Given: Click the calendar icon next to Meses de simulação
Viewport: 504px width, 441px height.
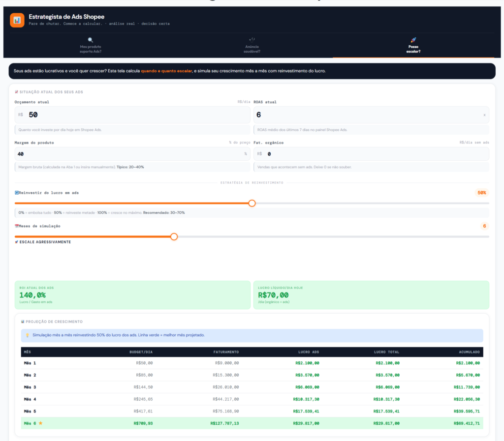Looking at the screenshot, I should 16,226.
